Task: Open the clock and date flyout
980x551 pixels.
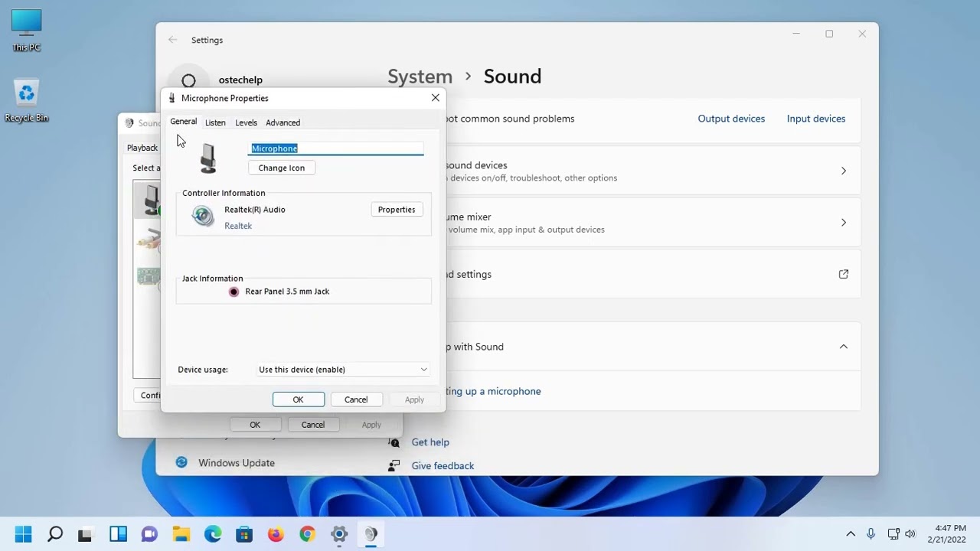Action: [947, 534]
